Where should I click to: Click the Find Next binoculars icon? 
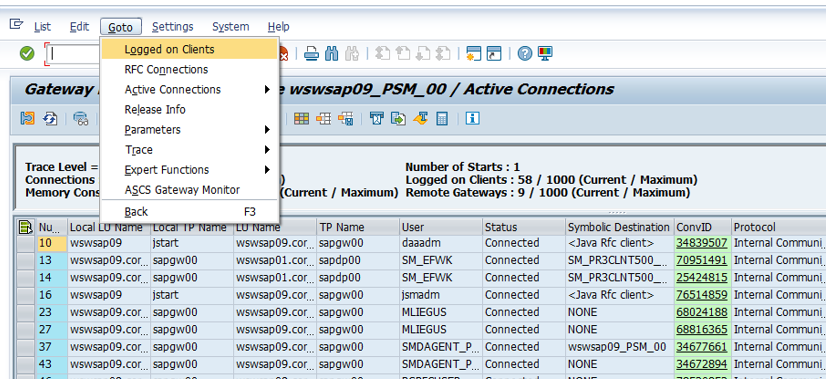tap(352, 53)
